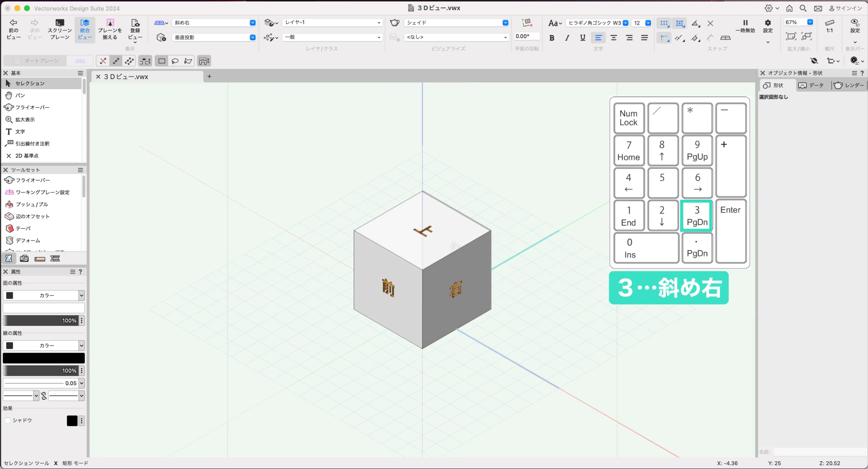Screen dimensions: 868x469
Task: Open view bar 設定 eye icon
Action: pos(855,26)
